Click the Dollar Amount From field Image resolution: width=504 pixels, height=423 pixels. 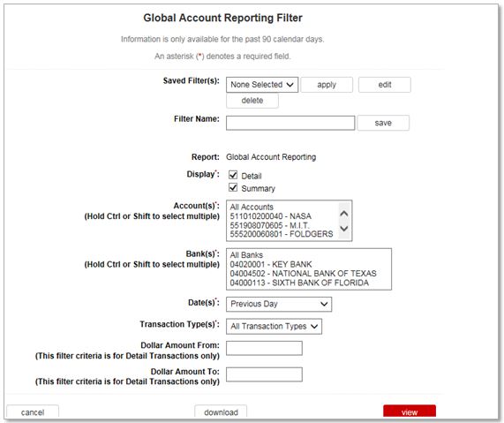click(x=264, y=348)
